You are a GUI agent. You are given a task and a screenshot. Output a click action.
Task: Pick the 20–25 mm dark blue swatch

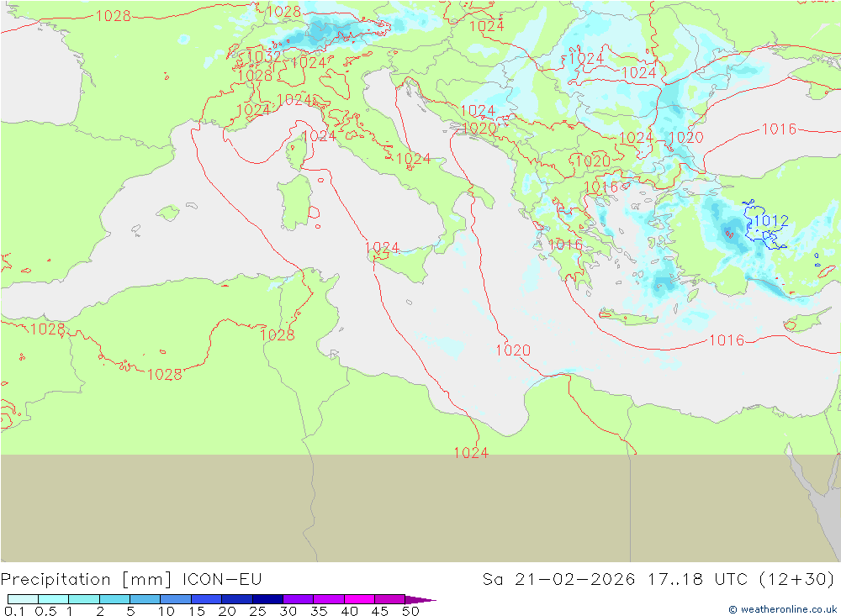[237, 599]
